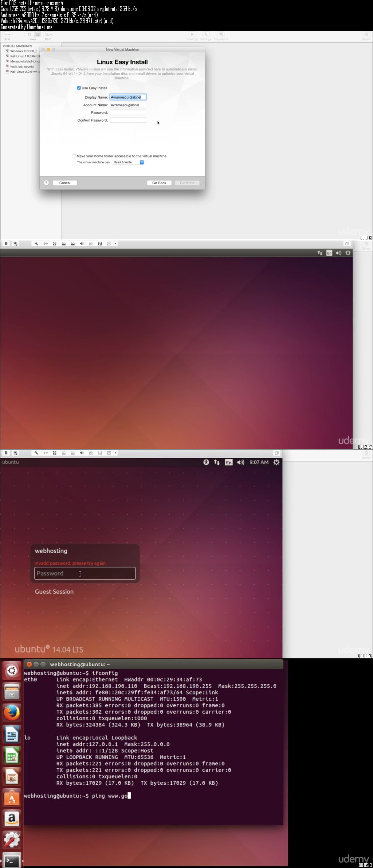The width and height of the screenshot is (373, 868).
Task: Open Files manager from launcher
Action: (12, 692)
